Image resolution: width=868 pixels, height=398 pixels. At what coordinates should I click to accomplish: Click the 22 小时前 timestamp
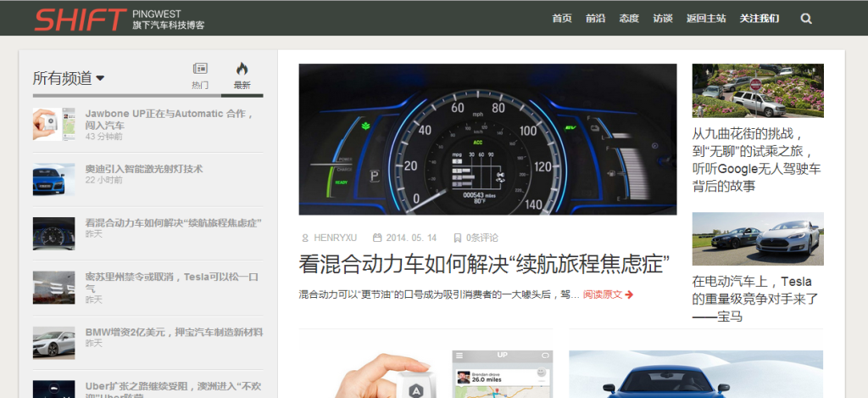click(x=104, y=180)
